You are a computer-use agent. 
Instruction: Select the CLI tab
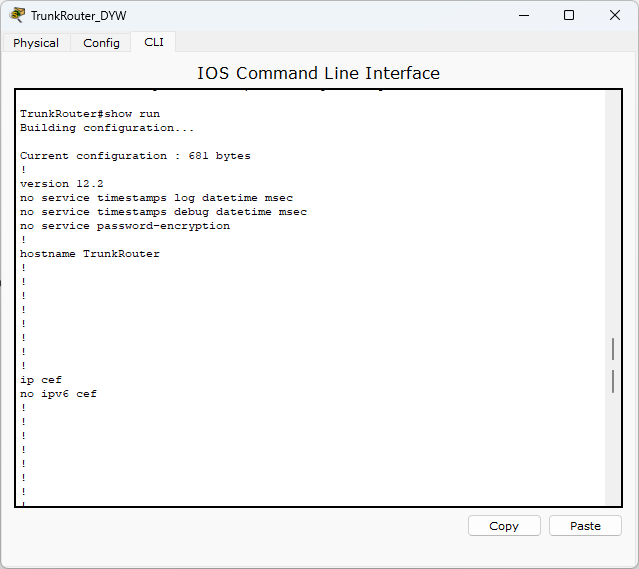pyautogui.click(x=154, y=42)
